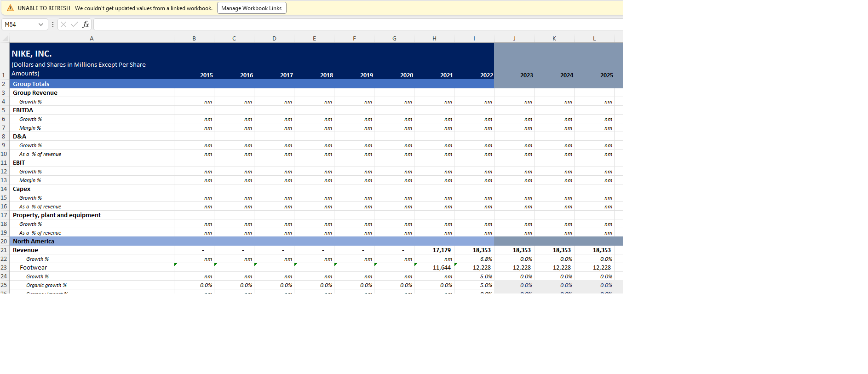This screenshot has width=868, height=374.
Task: Select 2024 Revenue value 18,353
Action: point(554,250)
